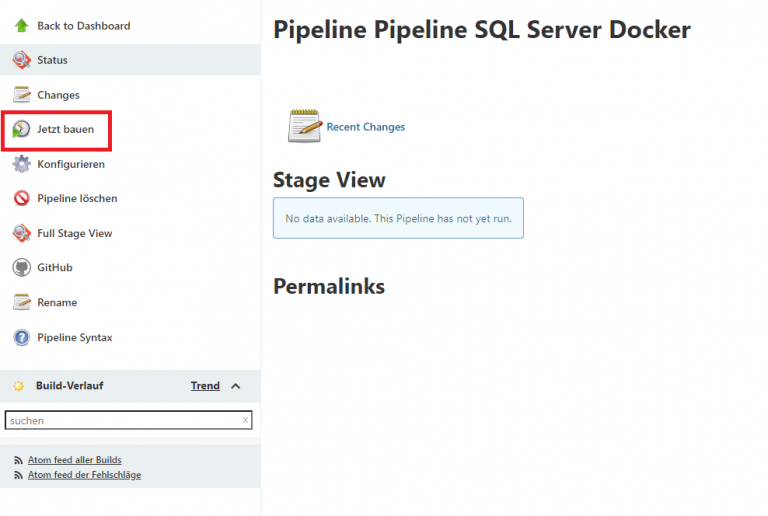Open Atom feed aller Builds

pos(74,460)
